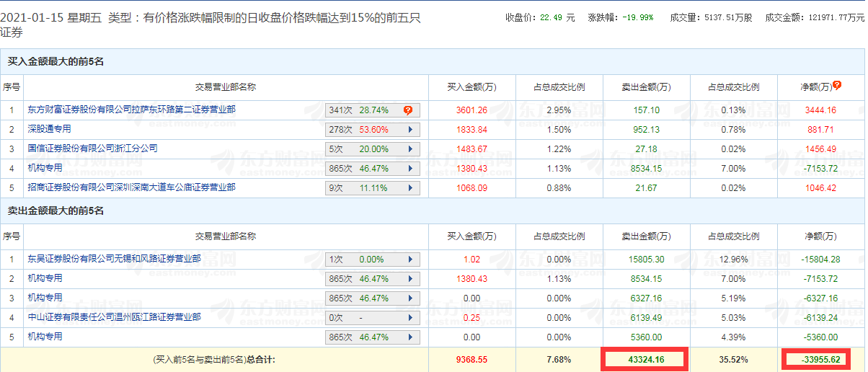
Task: Open 东方财富证券拉萨东环路第二证券营业部 link
Action: tap(131, 110)
